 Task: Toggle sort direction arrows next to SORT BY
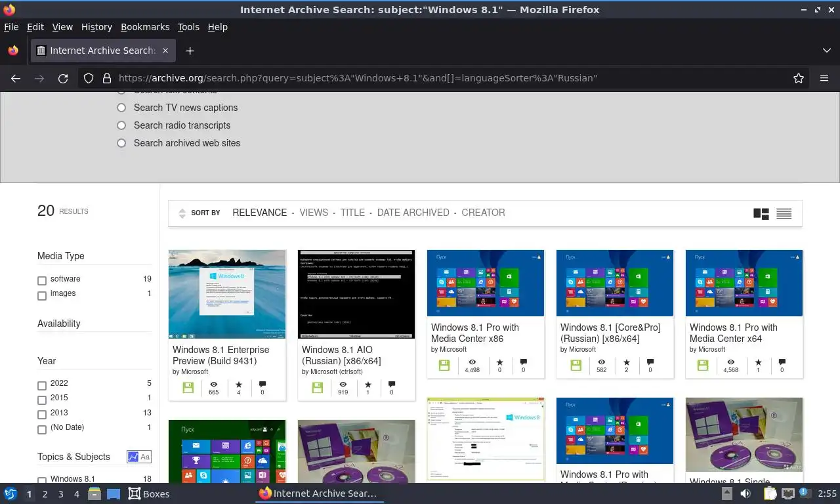point(182,213)
